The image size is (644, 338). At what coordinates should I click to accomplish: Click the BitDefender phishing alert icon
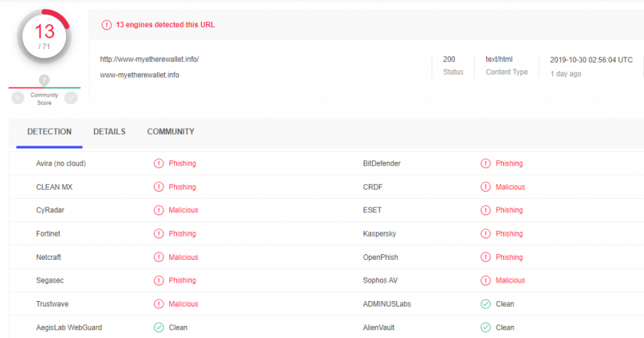click(x=485, y=163)
